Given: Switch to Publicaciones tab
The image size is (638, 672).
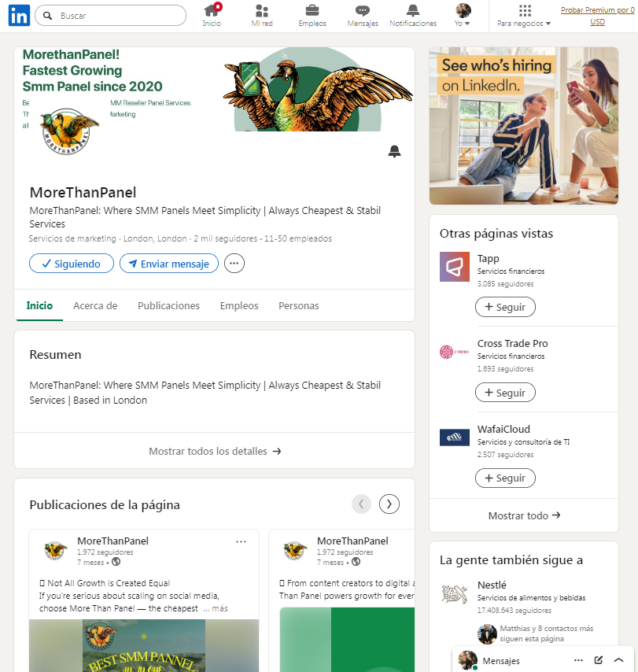Looking at the screenshot, I should tap(168, 305).
